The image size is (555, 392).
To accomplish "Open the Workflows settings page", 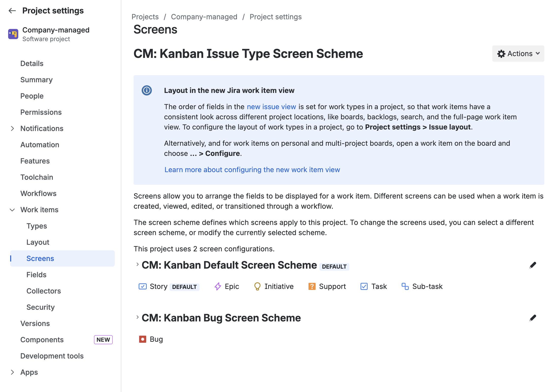I will (x=39, y=193).
